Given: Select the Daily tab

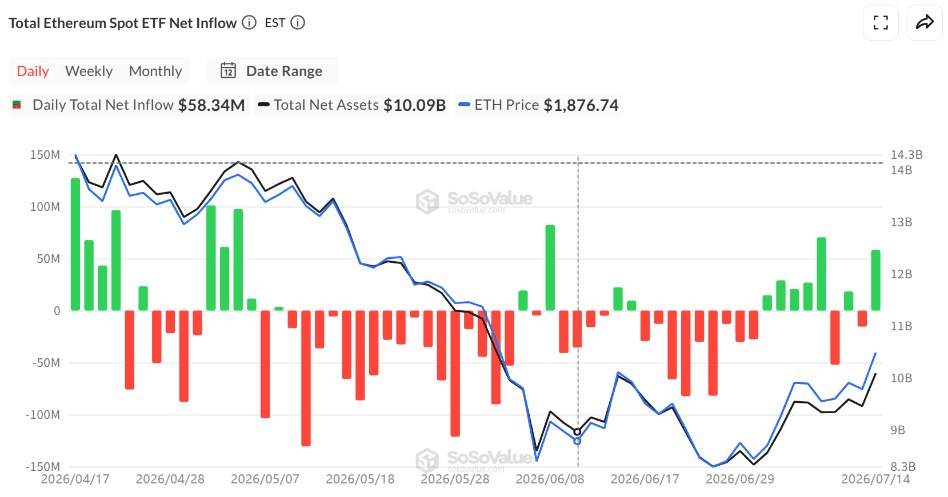Looking at the screenshot, I should click(33, 71).
